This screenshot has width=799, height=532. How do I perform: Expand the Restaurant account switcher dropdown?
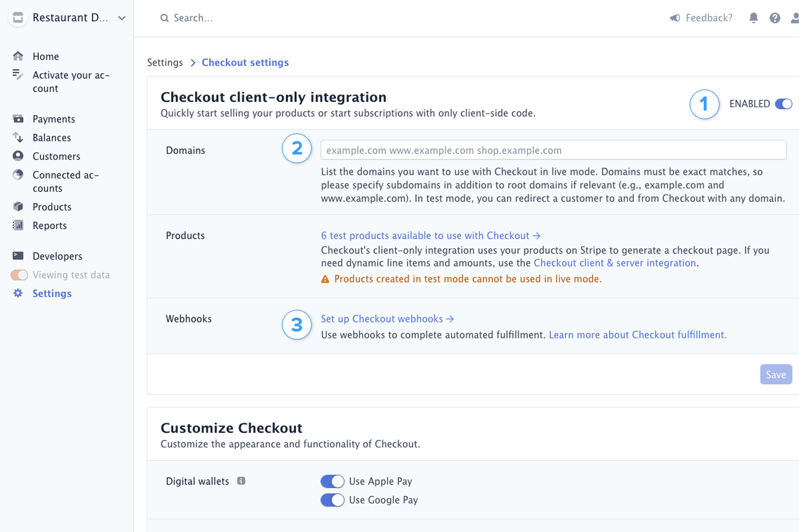coord(121,18)
